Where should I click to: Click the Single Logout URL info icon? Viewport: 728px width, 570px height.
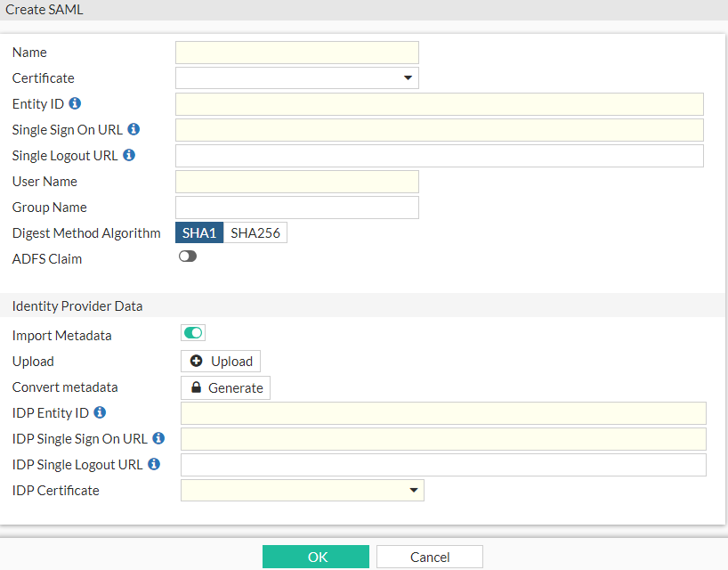point(128,155)
